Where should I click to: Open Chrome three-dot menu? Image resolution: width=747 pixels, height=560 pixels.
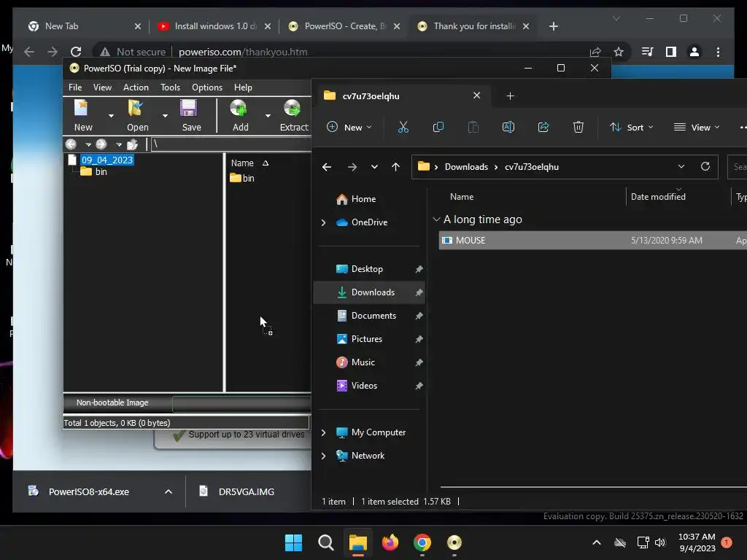coord(718,52)
